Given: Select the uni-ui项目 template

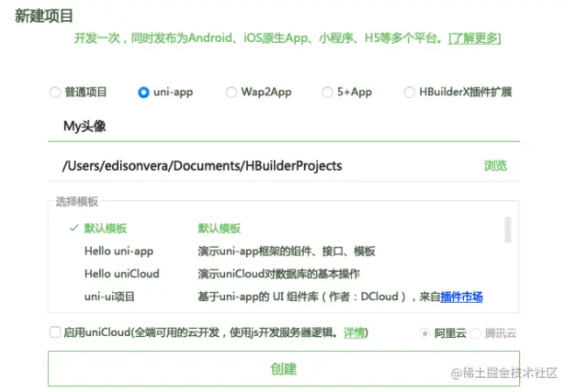Looking at the screenshot, I should (109, 297).
